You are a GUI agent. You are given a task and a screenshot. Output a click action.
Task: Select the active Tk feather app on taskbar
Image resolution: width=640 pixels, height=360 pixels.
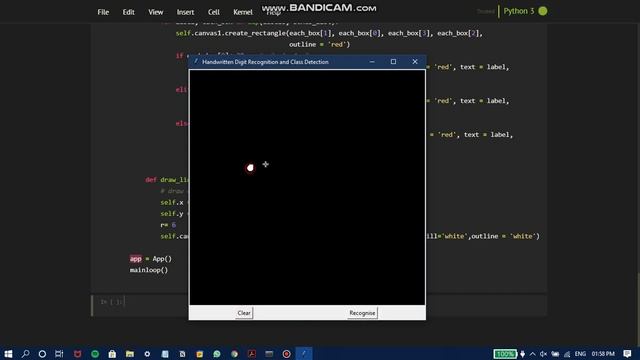(304, 354)
